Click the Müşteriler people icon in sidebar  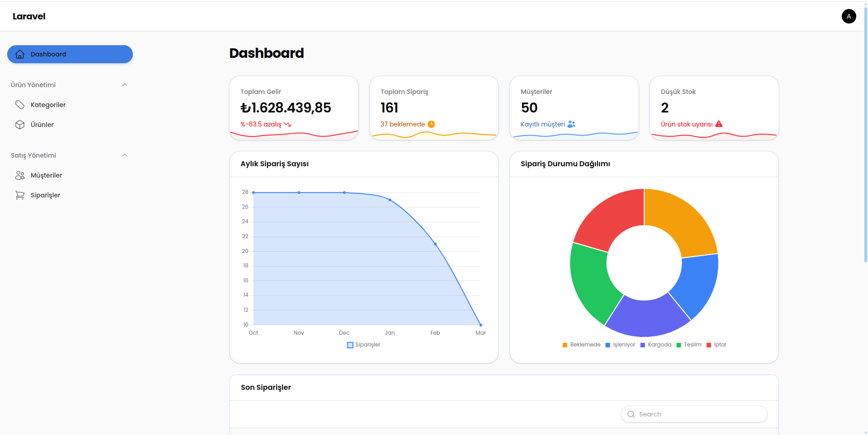(x=20, y=175)
